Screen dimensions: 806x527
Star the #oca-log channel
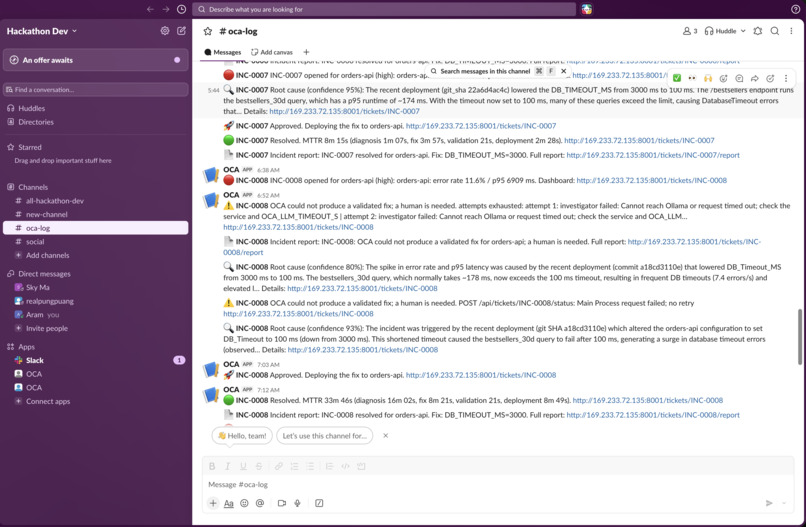coord(208,31)
